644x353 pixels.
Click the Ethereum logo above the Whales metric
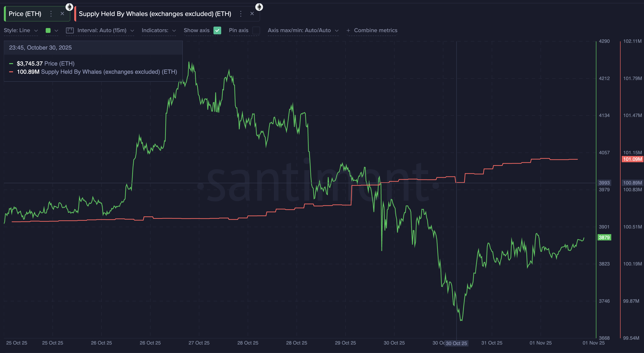pos(259,7)
